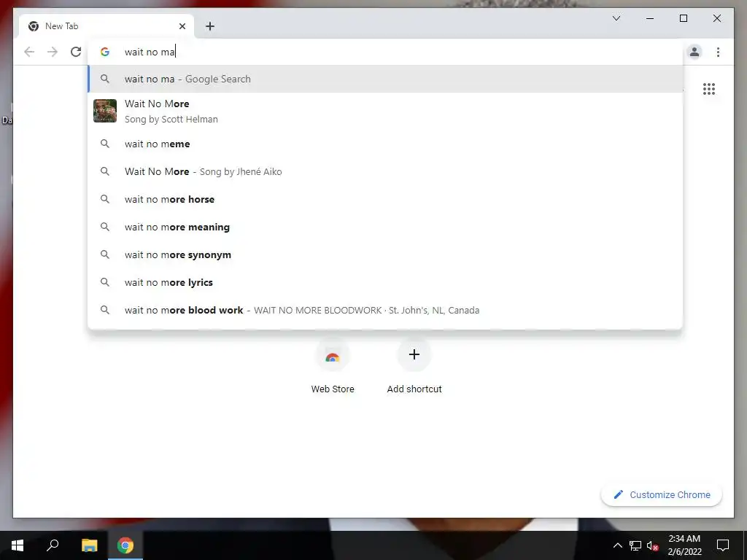Select the New Tab tab

(x=107, y=26)
